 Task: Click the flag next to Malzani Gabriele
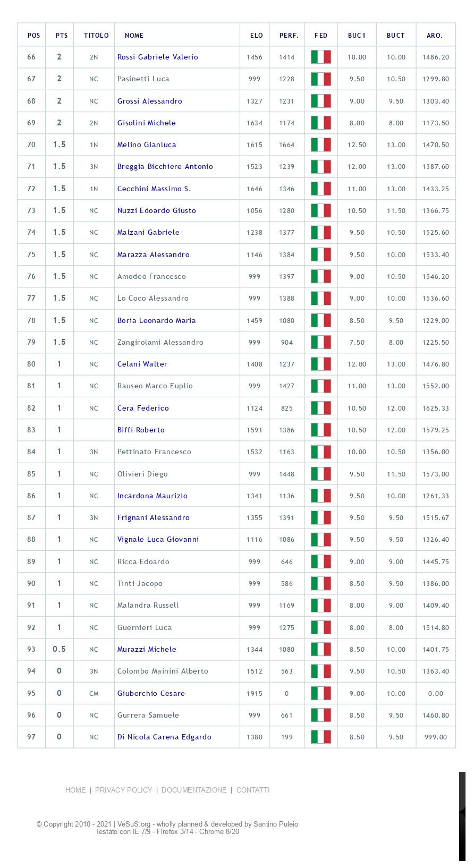[321, 232]
